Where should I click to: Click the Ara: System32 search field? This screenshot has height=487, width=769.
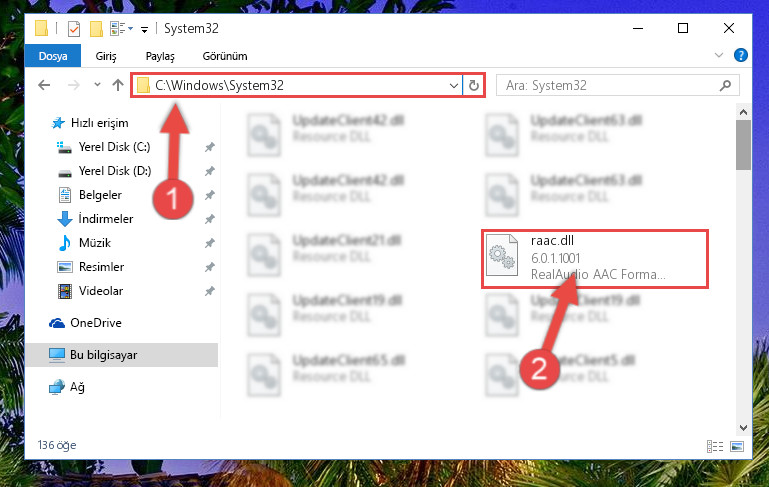(x=608, y=86)
